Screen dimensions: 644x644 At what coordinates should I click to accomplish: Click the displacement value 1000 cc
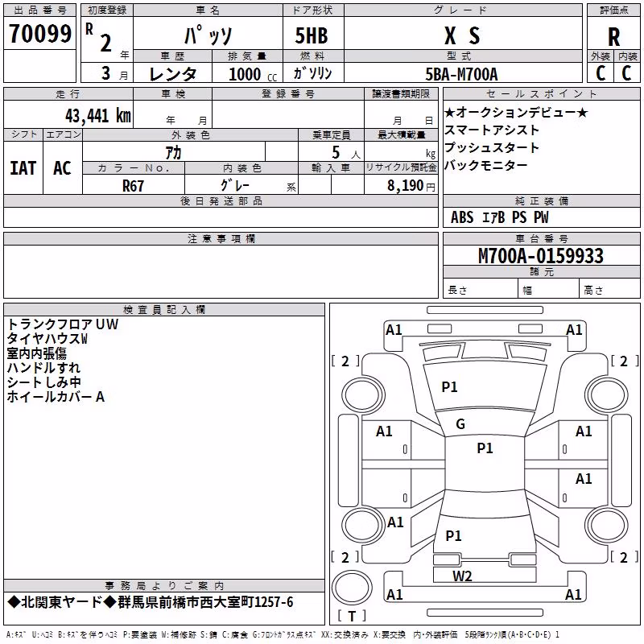coord(253,74)
